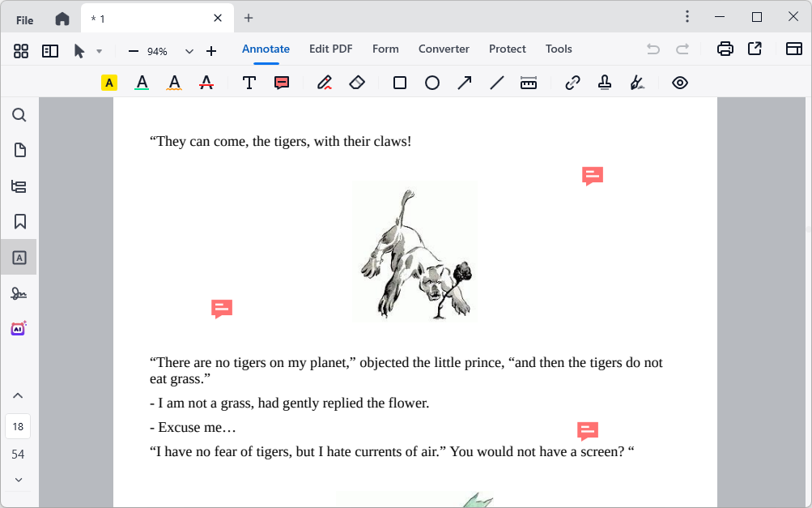Open the File menu
Screen dimensions: 812x508
25,19
